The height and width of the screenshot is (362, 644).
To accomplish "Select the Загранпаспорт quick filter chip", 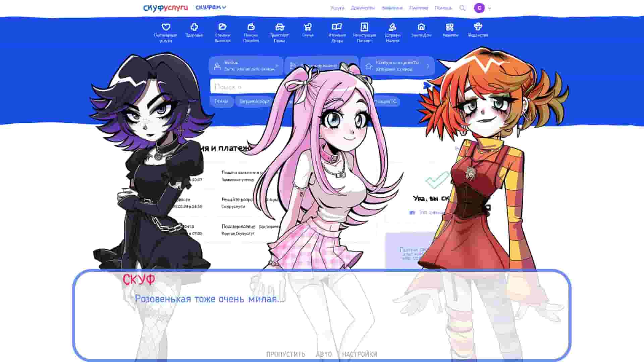I will pos(254,102).
